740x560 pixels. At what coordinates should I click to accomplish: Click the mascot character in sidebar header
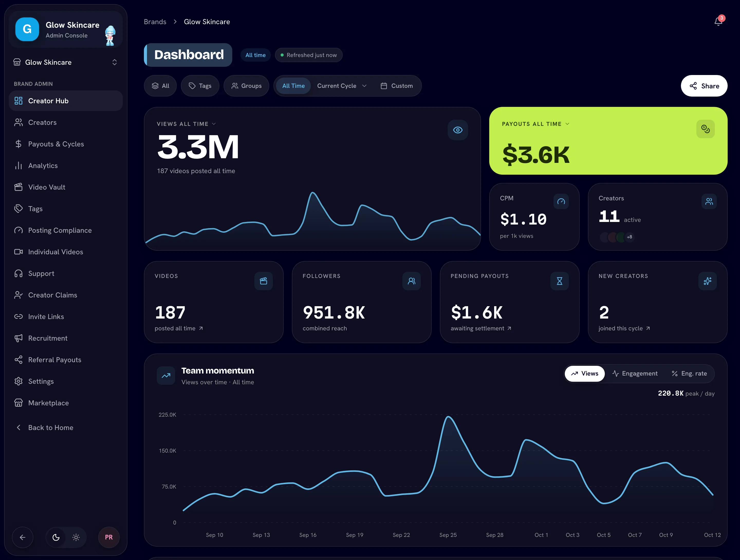click(x=110, y=35)
